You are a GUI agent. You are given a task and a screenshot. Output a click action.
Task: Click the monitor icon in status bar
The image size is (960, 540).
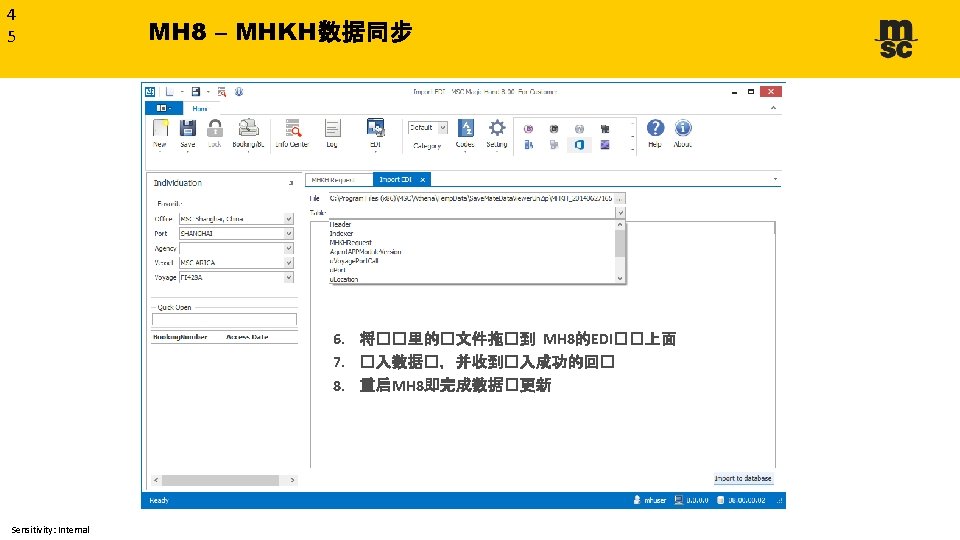678,500
